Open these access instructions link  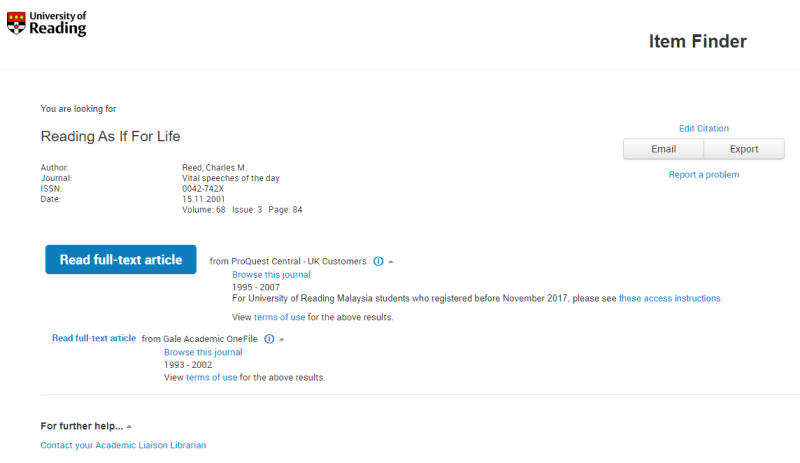point(670,298)
